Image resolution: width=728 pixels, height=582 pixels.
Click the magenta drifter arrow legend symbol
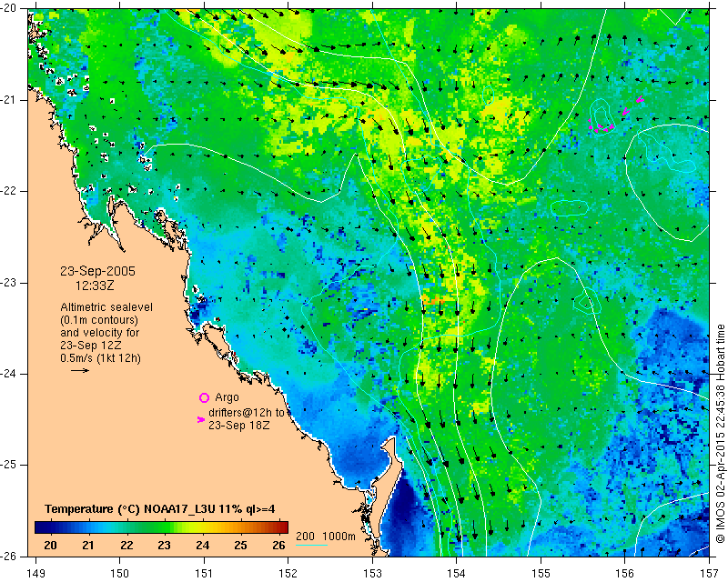point(201,419)
